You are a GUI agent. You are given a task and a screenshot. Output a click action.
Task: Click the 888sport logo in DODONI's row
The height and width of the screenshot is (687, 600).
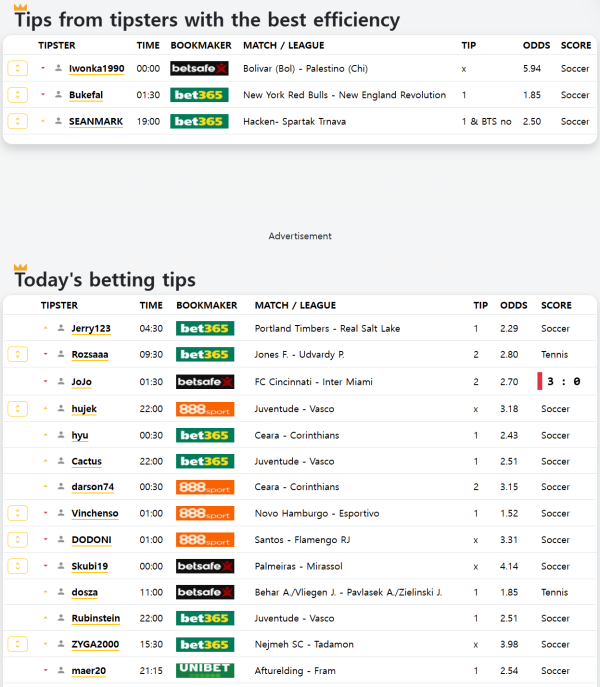click(204, 540)
